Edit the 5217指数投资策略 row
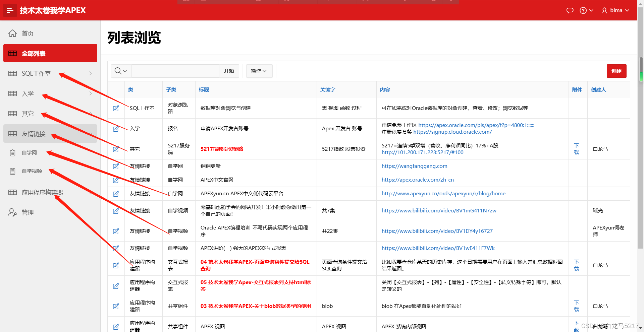644x332 pixels. coord(116,149)
